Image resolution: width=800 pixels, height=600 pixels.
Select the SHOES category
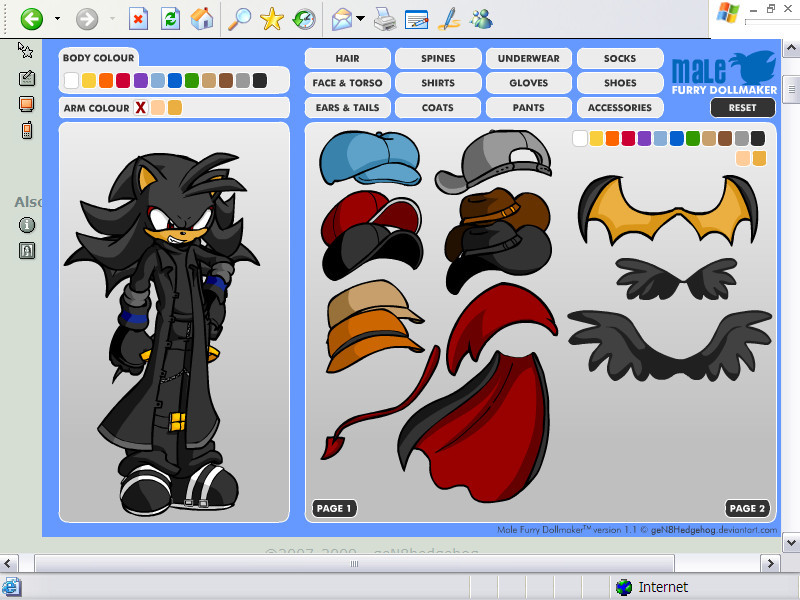[620, 83]
